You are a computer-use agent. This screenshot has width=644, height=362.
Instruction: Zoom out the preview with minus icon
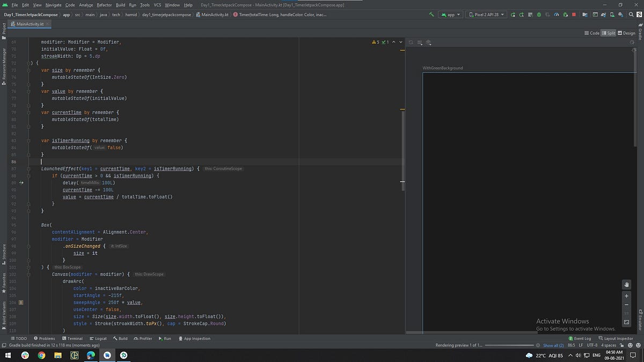[x=626, y=304]
